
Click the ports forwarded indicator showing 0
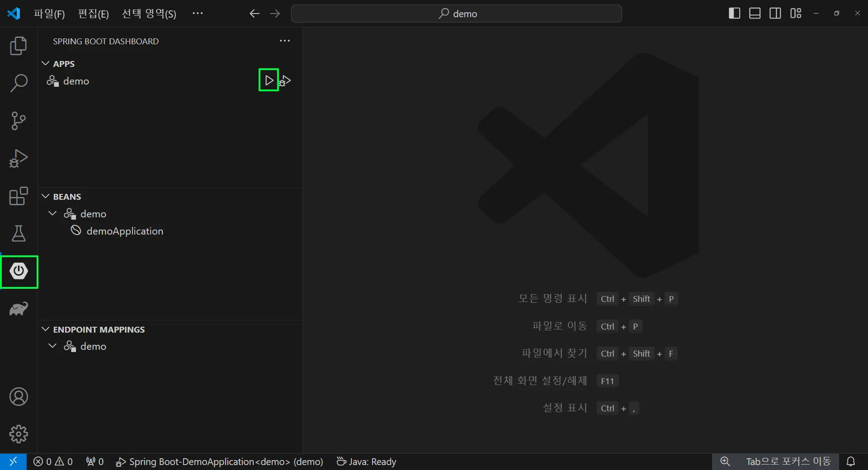(x=95, y=461)
